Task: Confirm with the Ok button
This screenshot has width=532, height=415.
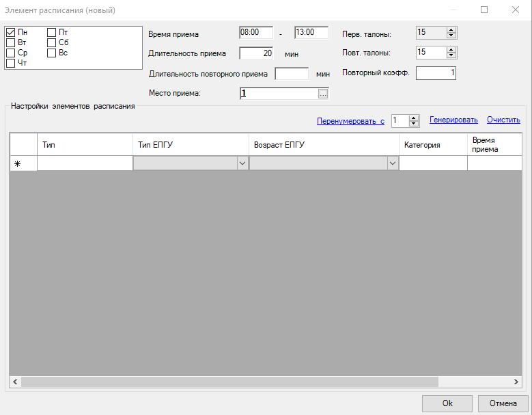Action: (447, 403)
